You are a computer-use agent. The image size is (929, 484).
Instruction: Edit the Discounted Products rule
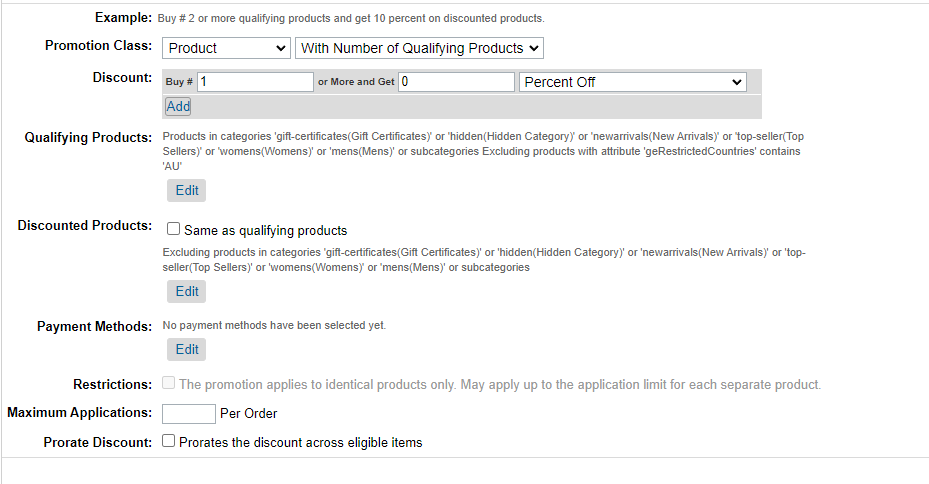click(x=187, y=291)
